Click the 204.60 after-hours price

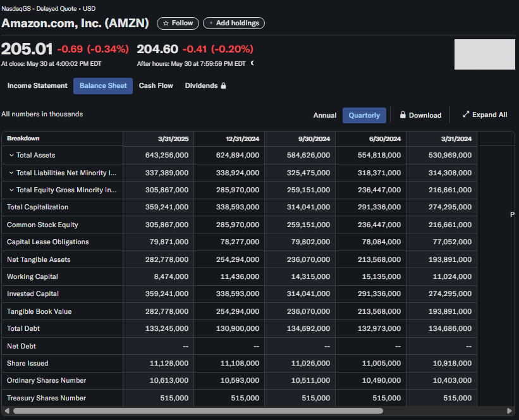tap(157, 49)
